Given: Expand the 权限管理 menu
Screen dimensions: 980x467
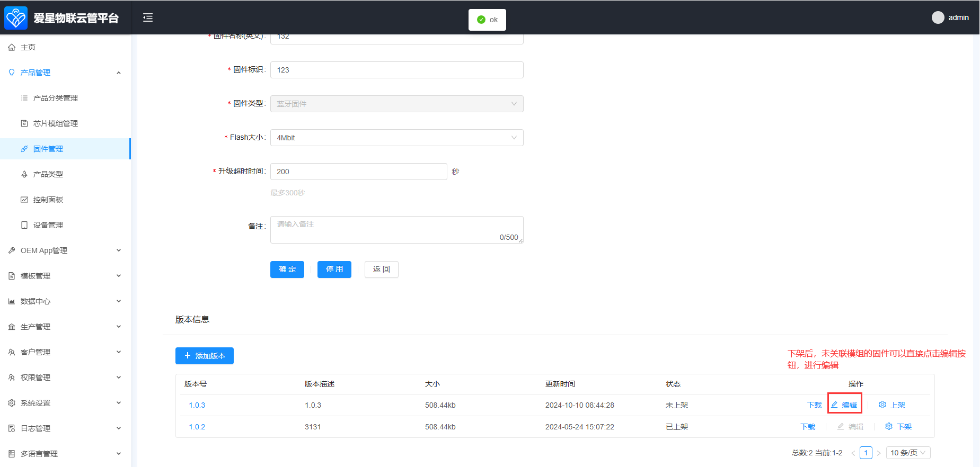Looking at the screenshot, I should [x=65, y=378].
